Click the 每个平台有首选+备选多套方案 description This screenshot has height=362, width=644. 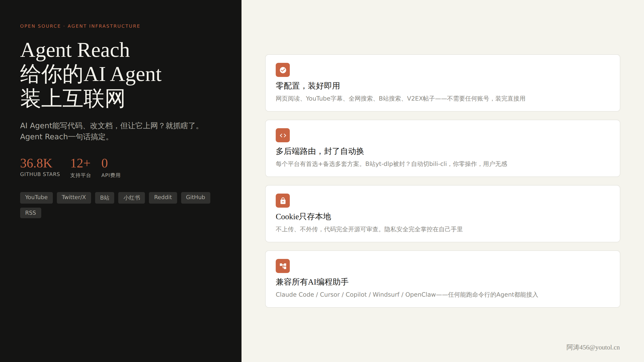391,164
